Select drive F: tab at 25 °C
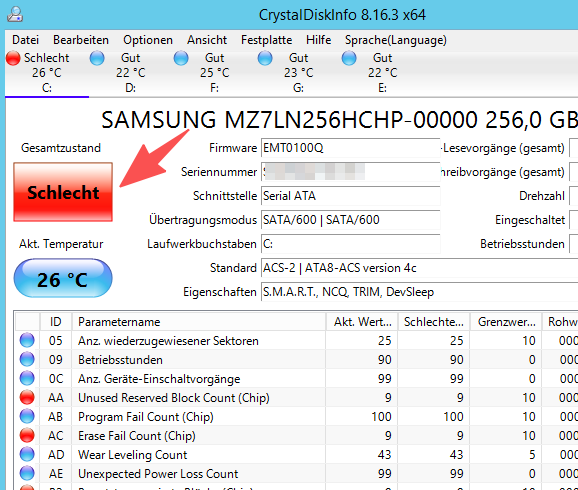Screen dimensions: 578x490 click(215, 73)
